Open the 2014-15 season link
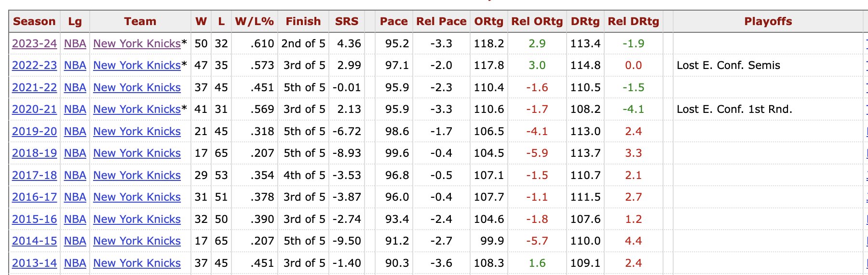The height and width of the screenshot is (275, 868). pos(34,241)
